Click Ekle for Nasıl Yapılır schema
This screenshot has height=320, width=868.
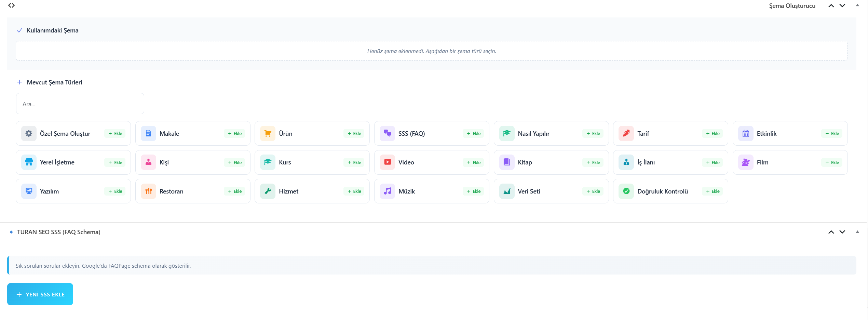(x=593, y=134)
